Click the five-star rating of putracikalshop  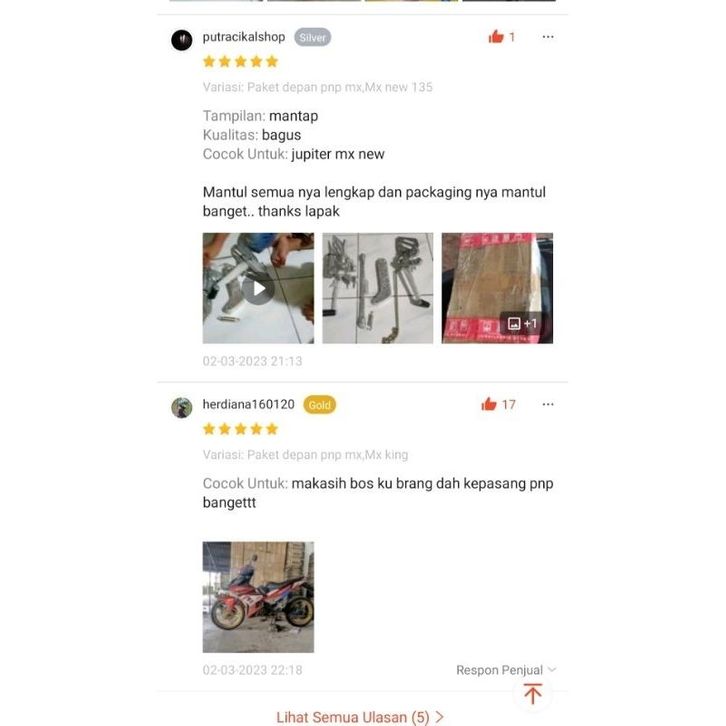240,62
